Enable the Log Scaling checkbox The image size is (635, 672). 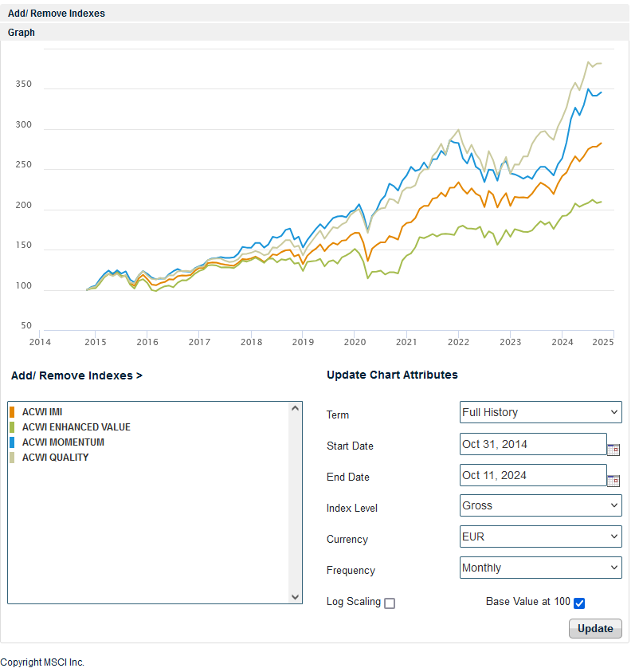tap(390, 603)
